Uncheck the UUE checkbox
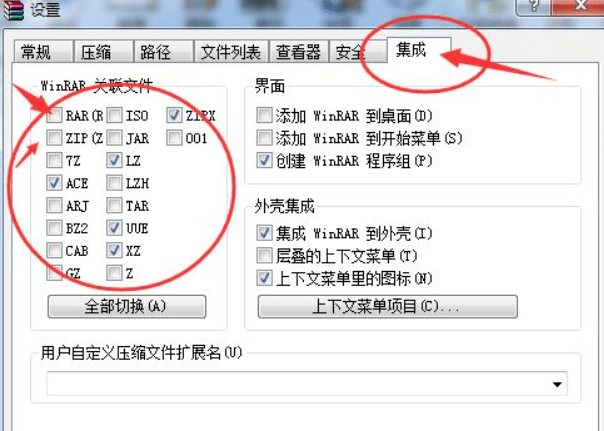The image size is (604, 431). (114, 228)
